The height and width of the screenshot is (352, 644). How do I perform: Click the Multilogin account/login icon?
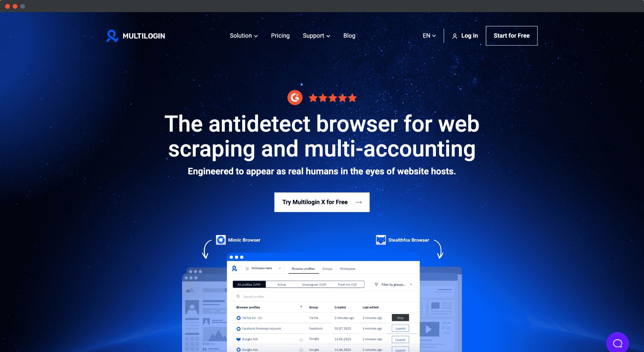click(x=455, y=36)
